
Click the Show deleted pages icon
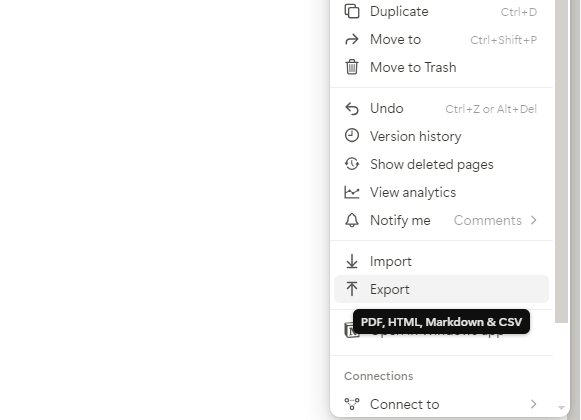point(352,164)
